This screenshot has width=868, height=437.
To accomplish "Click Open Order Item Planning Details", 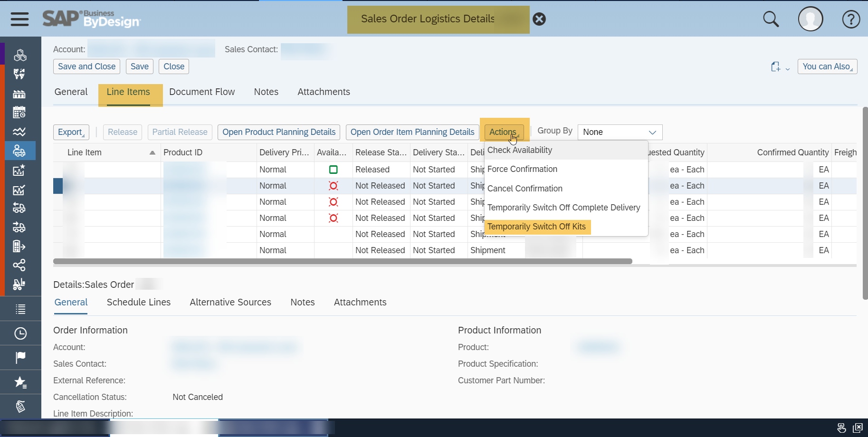I will tap(412, 132).
